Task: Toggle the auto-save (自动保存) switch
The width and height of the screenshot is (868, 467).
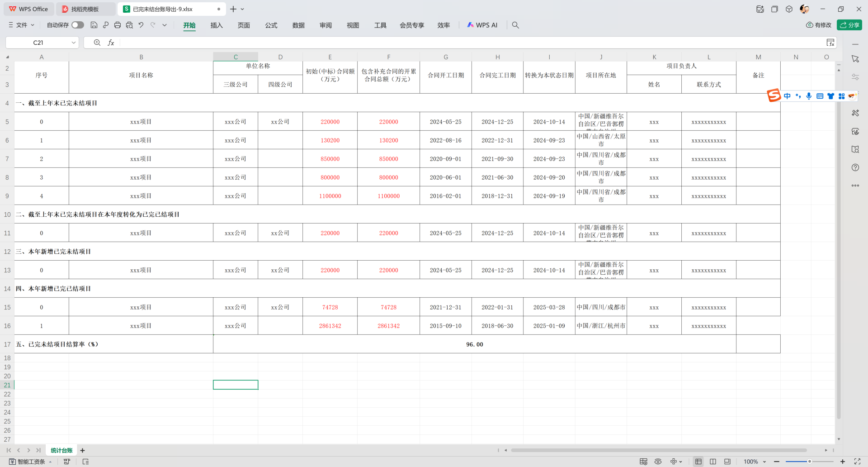Action: tap(78, 25)
